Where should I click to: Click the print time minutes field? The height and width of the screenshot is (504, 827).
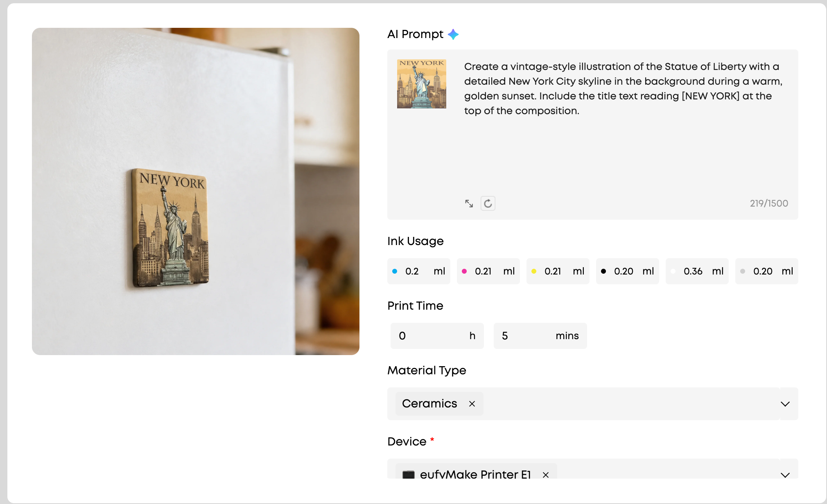click(540, 336)
